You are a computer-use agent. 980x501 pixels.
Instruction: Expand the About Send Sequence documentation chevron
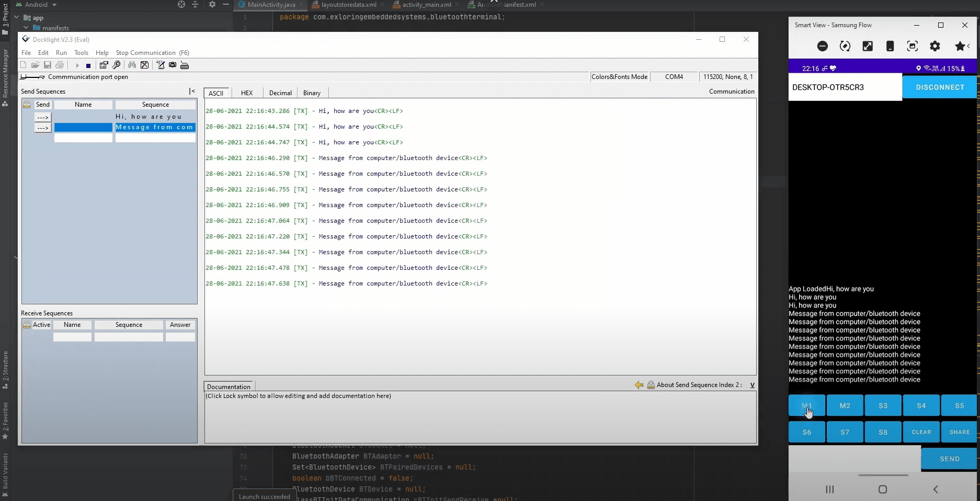(x=752, y=385)
